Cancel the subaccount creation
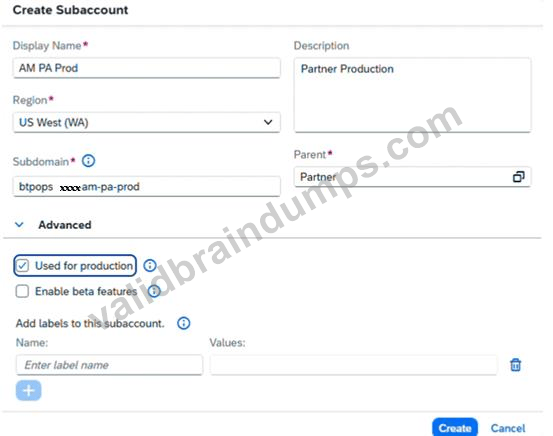Image resolution: width=553 pixels, height=436 pixels. [x=508, y=428]
